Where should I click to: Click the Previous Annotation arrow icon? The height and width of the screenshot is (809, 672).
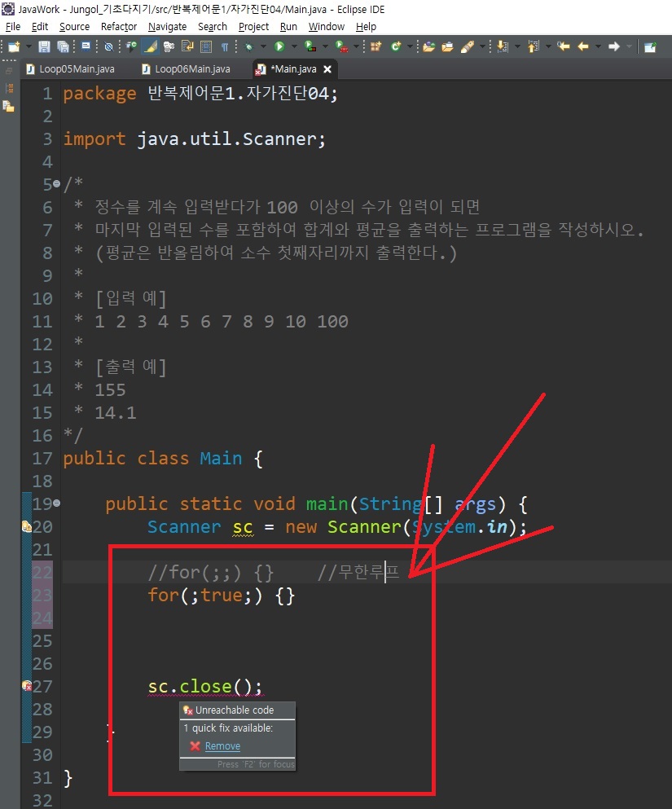pos(534,47)
